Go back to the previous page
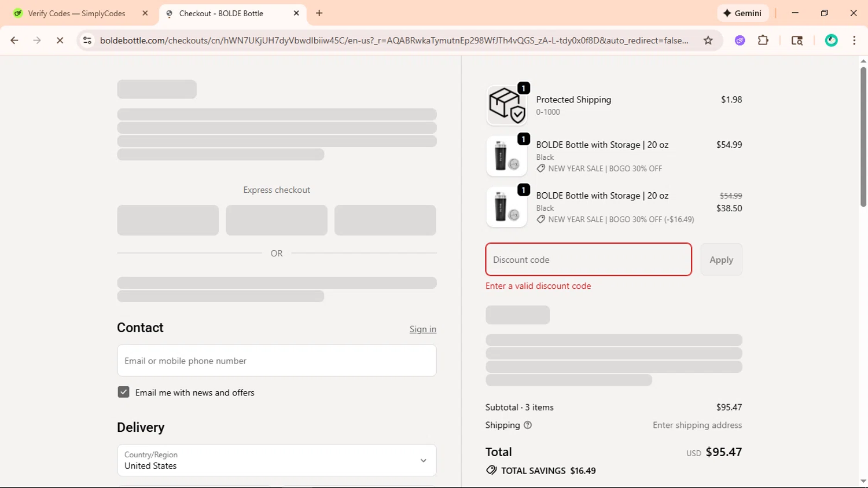 tap(14, 41)
